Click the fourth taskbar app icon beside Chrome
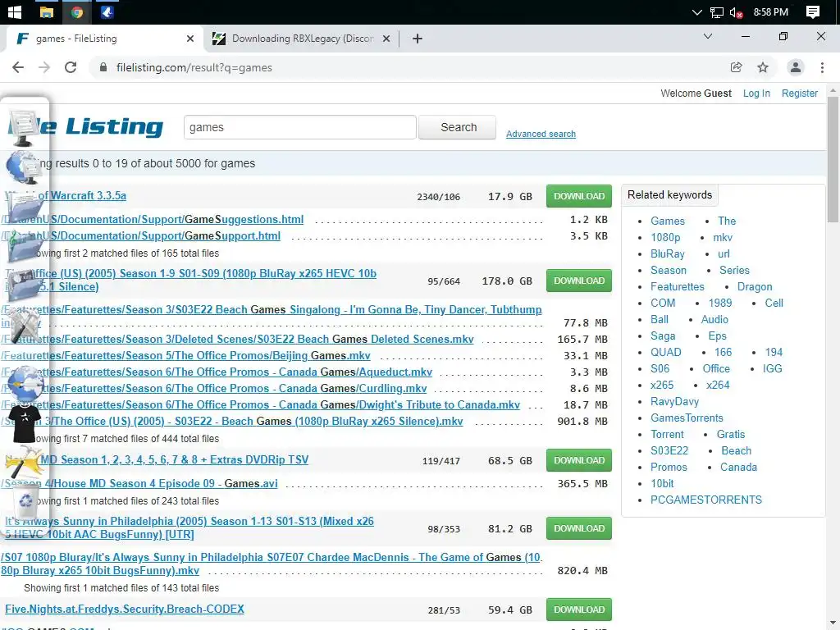The image size is (840, 630). [107, 11]
